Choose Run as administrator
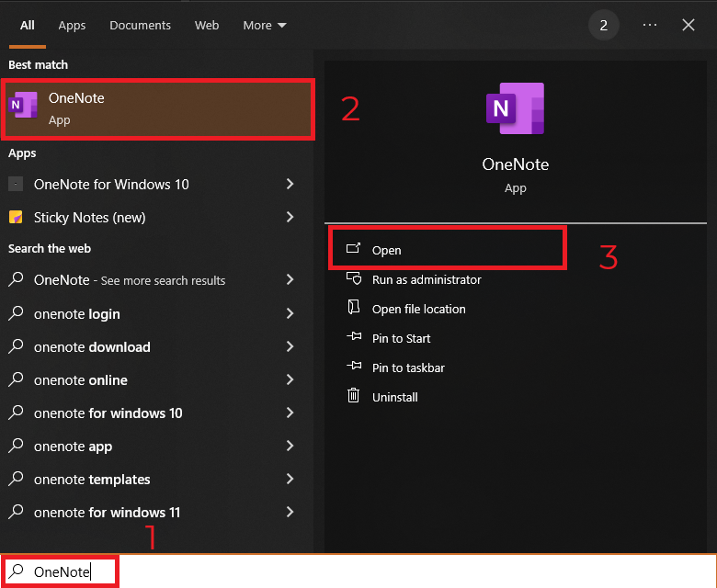 pos(427,279)
